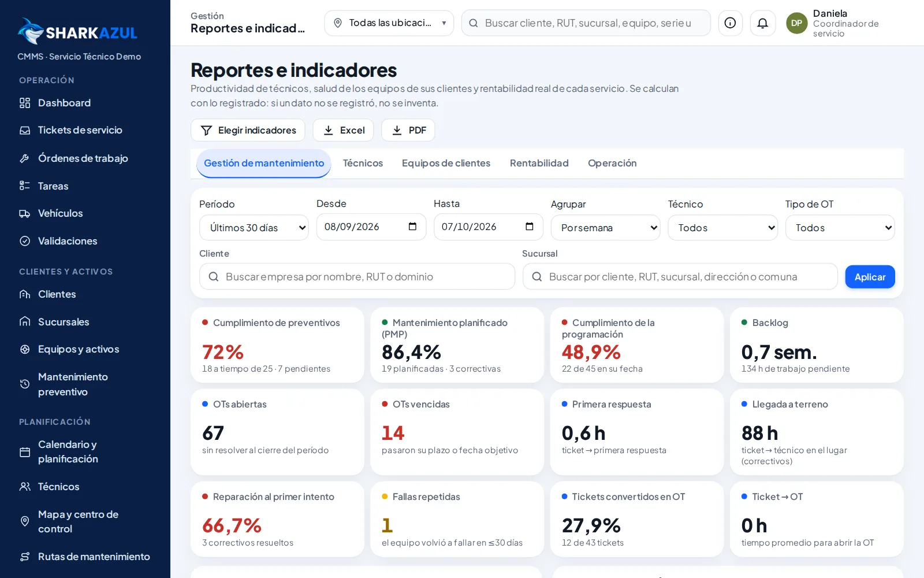Export report with PDF button
This screenshot has width=924, height=578.
[x=408, y=130]
